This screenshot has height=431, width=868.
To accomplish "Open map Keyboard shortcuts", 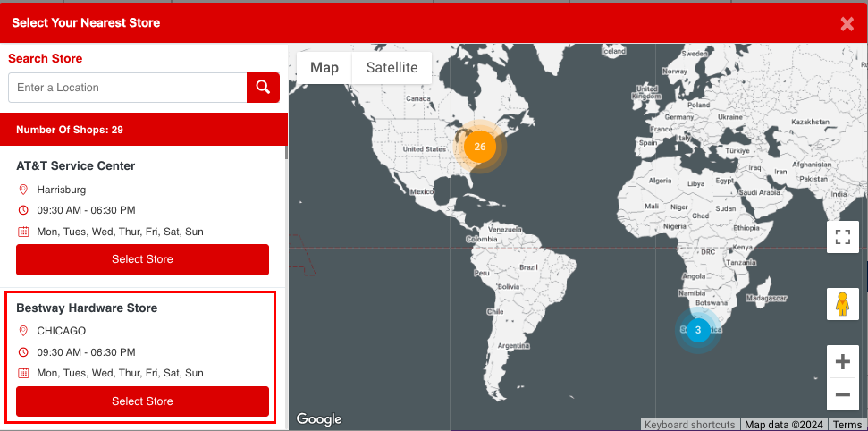I will pos(690,425).
